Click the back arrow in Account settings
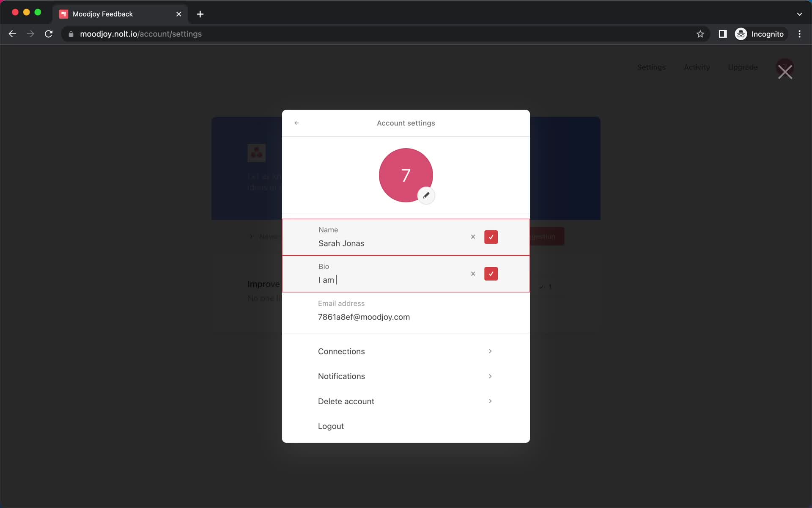 297,123
